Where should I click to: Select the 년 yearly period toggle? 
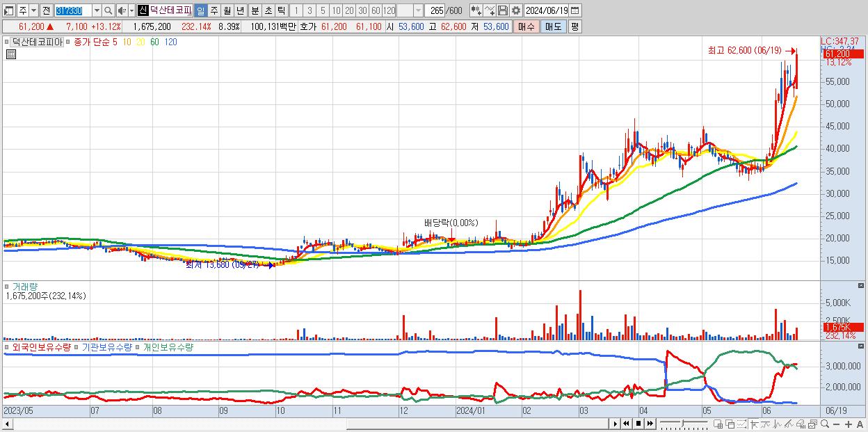[240, 10]
